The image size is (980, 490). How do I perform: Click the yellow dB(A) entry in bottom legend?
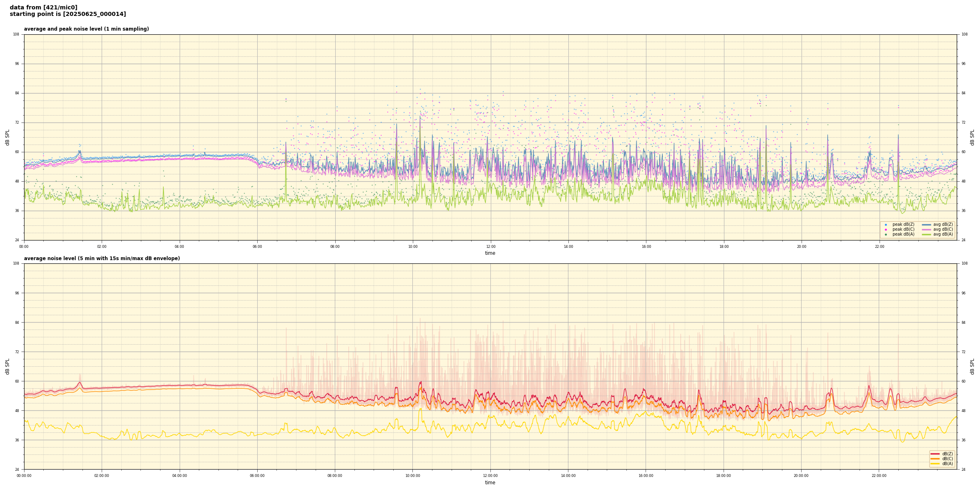point(935,463)
